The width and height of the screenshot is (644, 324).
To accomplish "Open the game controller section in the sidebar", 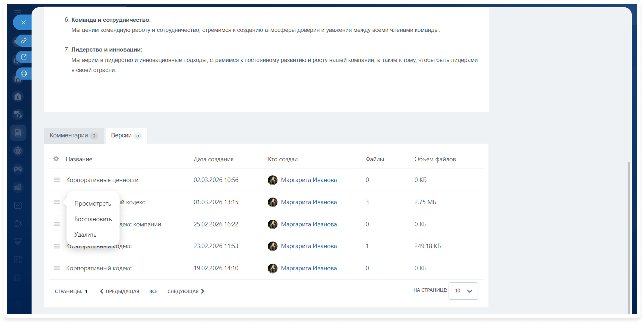I will pyautogui.click(x=18, y=169).
